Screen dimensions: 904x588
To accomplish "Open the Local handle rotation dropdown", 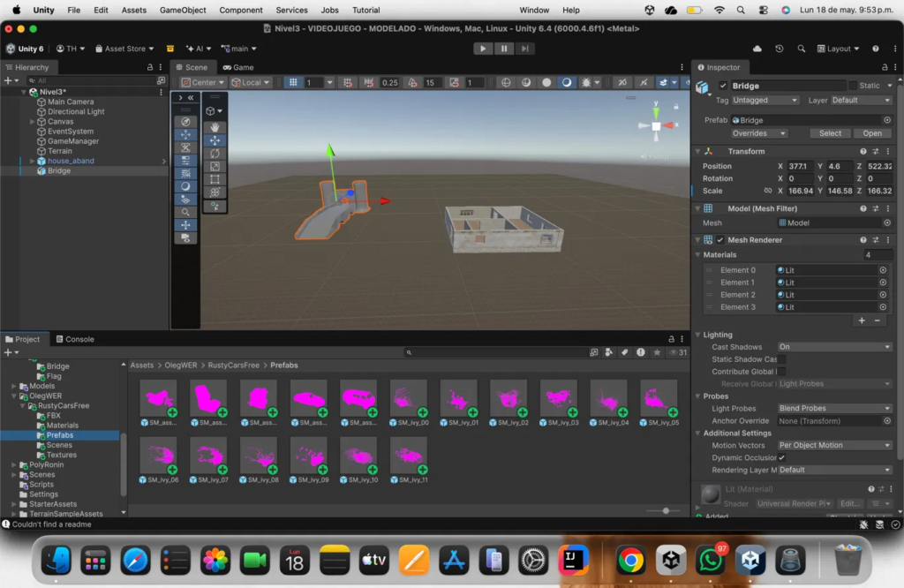I will pyautogui.click(x=250, y=82).
